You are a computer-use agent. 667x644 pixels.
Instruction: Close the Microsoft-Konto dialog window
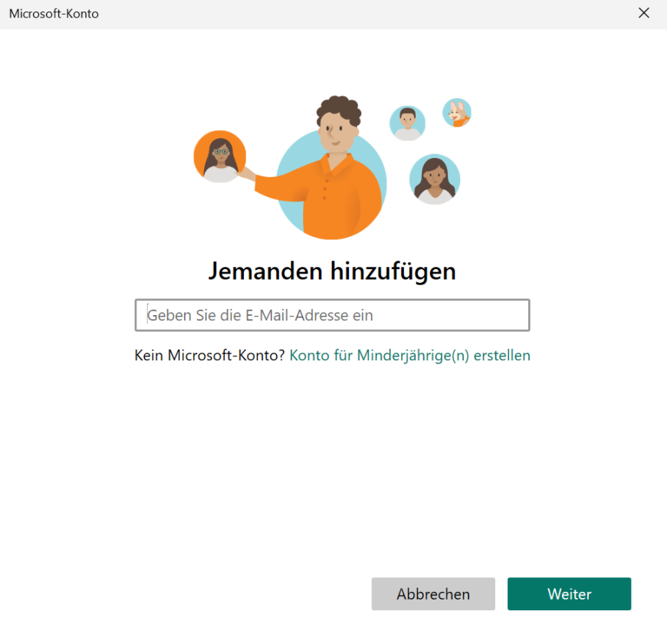pyautogui.click(x=644, y=14)
